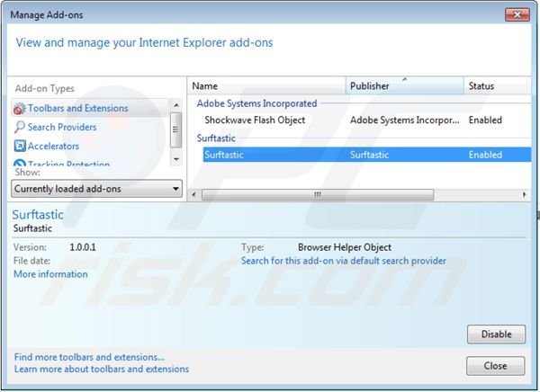540x392 pixels.
Task: Sort by the Name column header
Action: 266,86
